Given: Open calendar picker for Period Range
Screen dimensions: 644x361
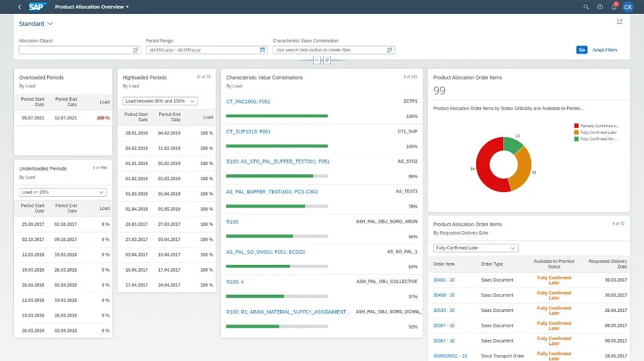Looking at the screenshot, I should click(263, 50).
